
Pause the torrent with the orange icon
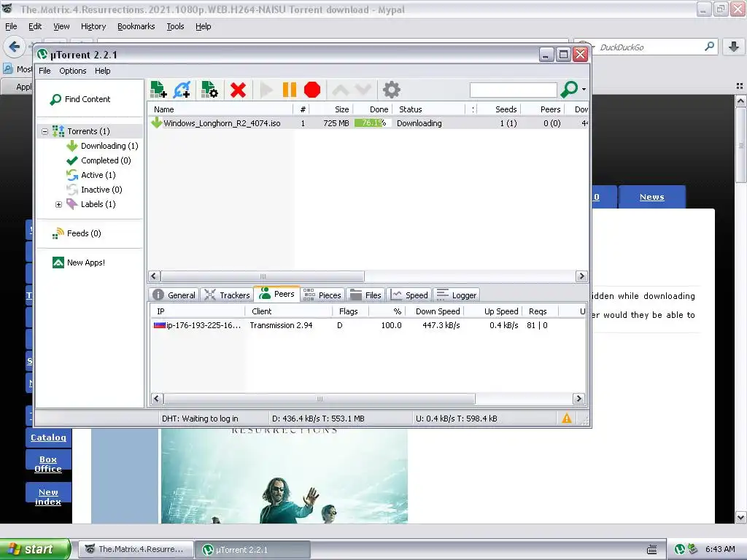click(289, 90)
